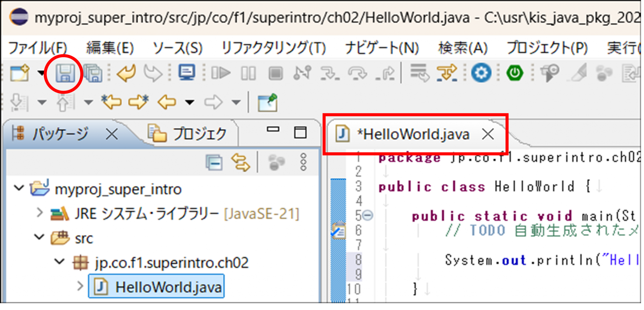The image size is (644, 310).
Task: Click the src folder in the tree
Action: tap(84, 238)
